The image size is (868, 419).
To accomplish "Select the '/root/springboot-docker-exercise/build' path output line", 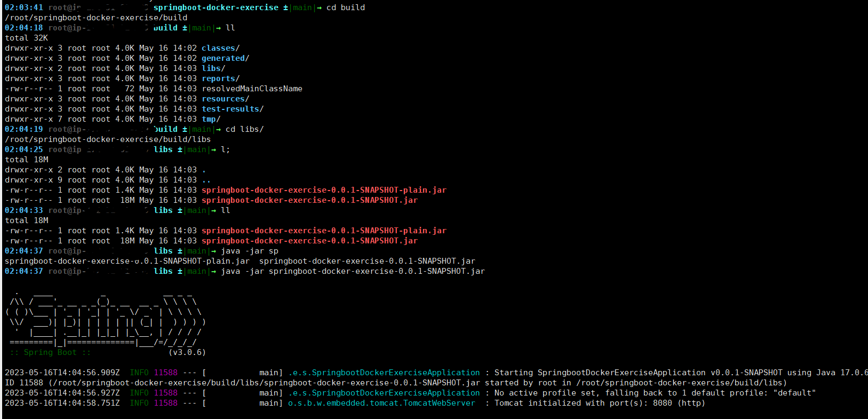I will [x=96, y=18].
